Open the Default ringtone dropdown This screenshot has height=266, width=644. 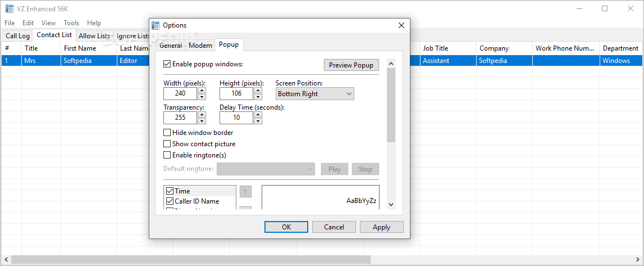(x=266, y=169)
